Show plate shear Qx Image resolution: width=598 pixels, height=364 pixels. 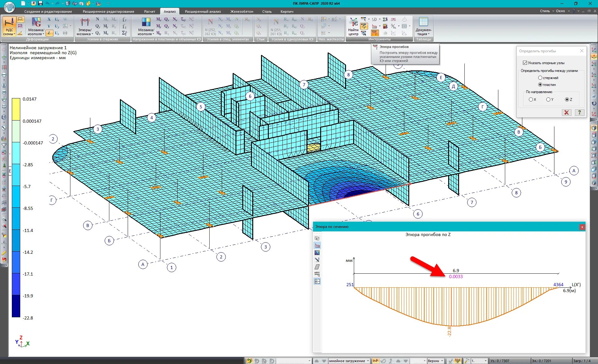[167, 19]
